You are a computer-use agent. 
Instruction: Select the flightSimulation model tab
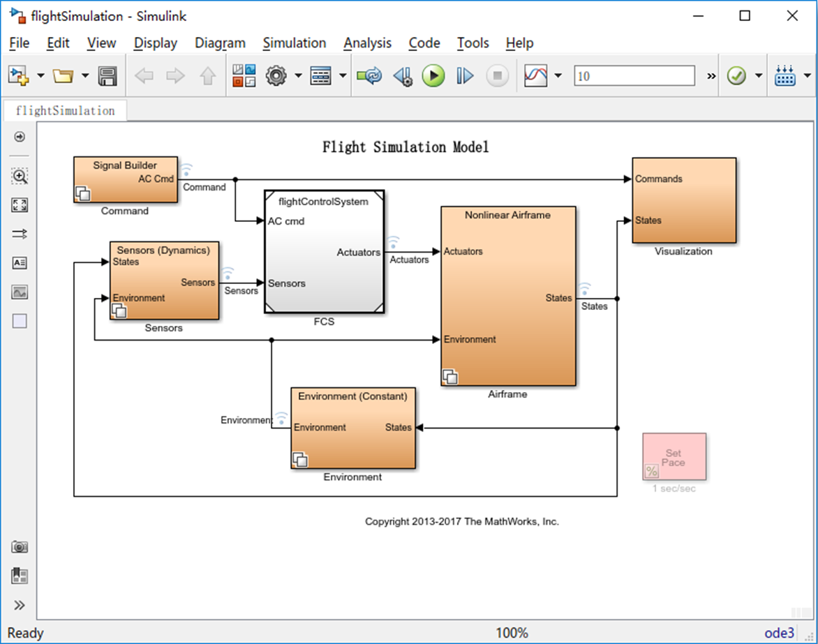tap(65, 110)
